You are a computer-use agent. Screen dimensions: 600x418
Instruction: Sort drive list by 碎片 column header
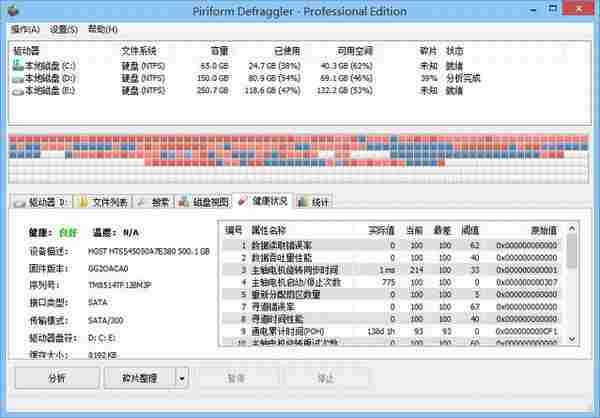[x=428, y=51]
